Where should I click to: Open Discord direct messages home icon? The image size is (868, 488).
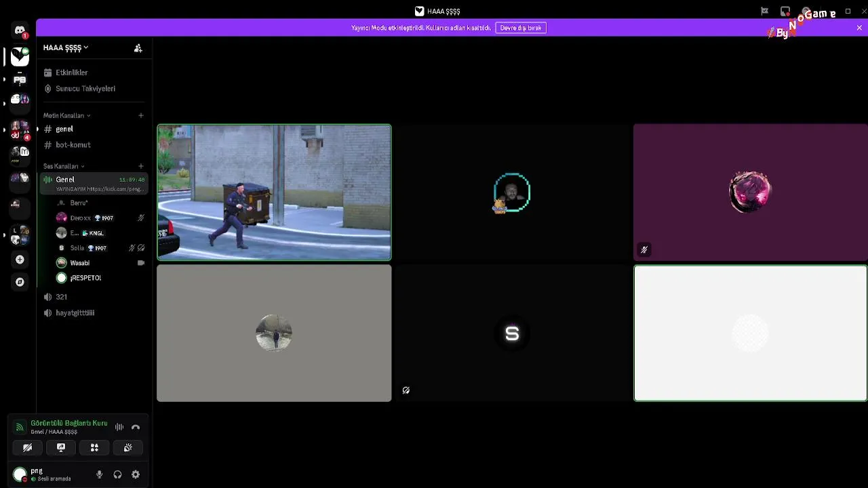pos(20,30)
